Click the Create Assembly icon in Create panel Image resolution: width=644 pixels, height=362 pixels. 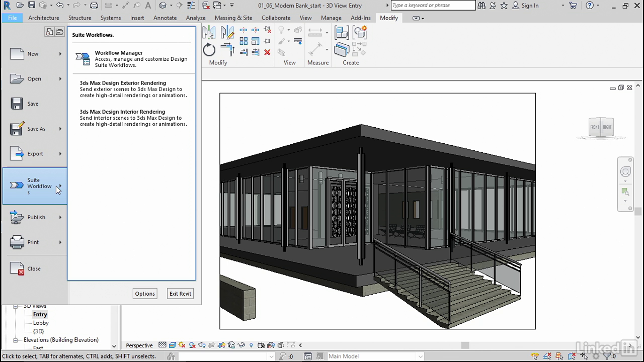[x=342, y=33]
